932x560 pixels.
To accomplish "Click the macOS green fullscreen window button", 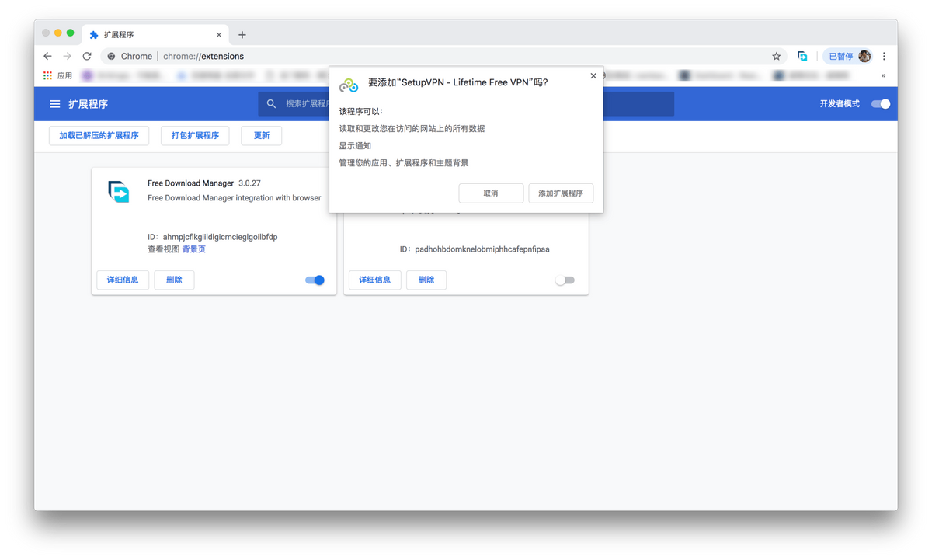I will (x=70, y=33).
